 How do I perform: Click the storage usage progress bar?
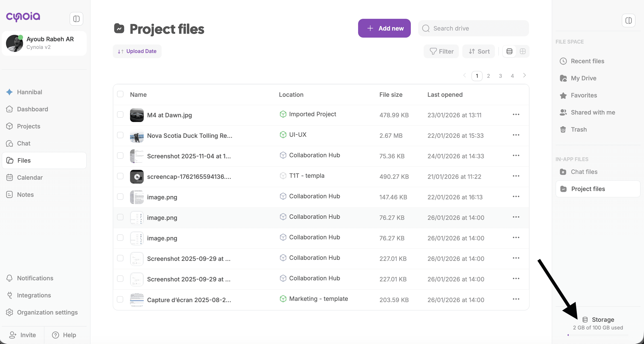click(x=597, y=335)
